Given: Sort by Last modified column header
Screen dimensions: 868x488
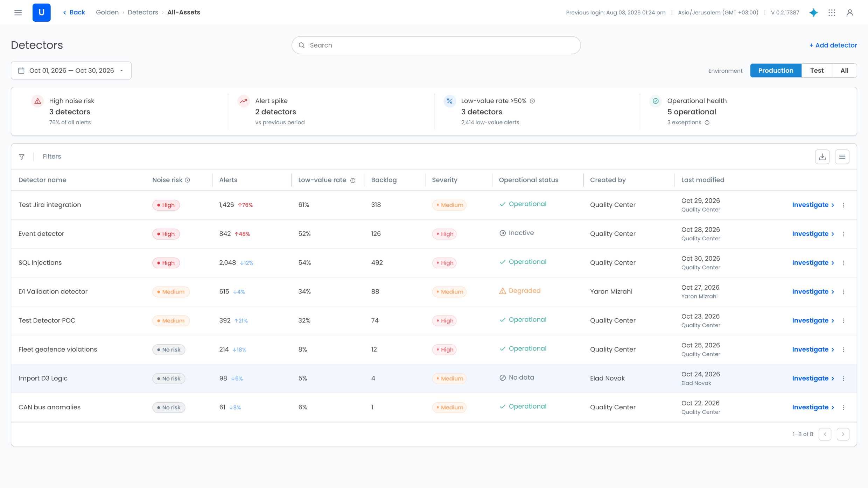Looking at the screenshot, I should (x=703, y=180).
